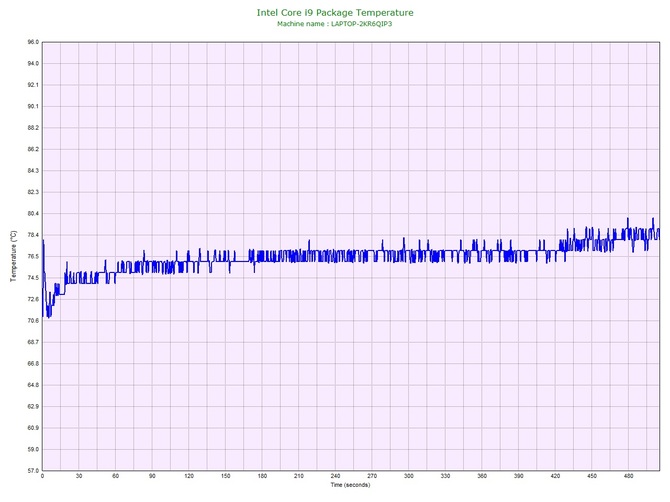
Task: Click the 30 seconds x-axis tick label
Action: 79,476
